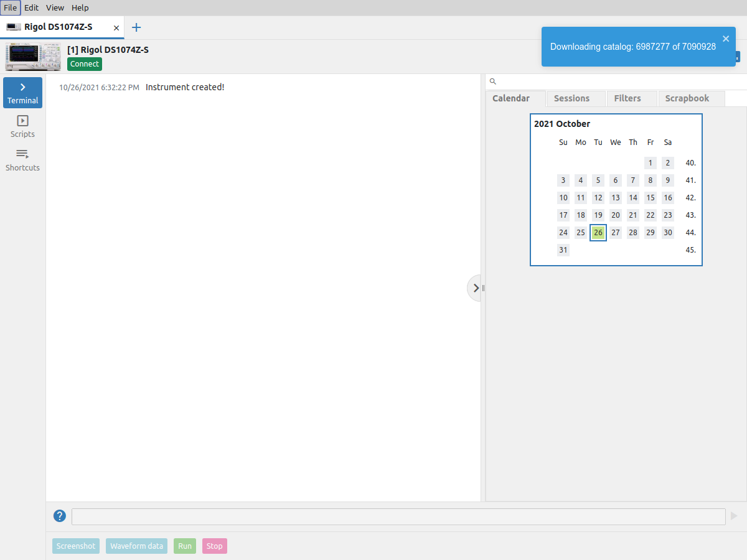Click the Screenshot button
747x560 pixels.
point(76,546)
